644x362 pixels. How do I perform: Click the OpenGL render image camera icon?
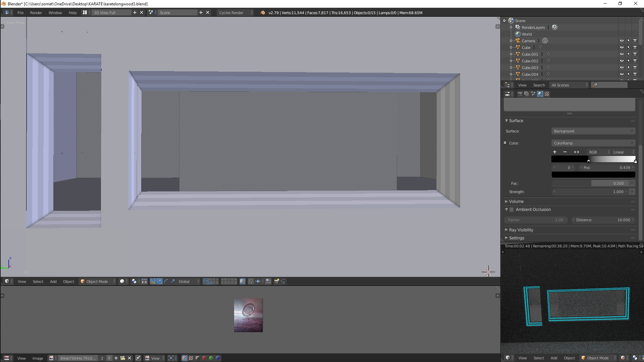(x=276, y=282)
